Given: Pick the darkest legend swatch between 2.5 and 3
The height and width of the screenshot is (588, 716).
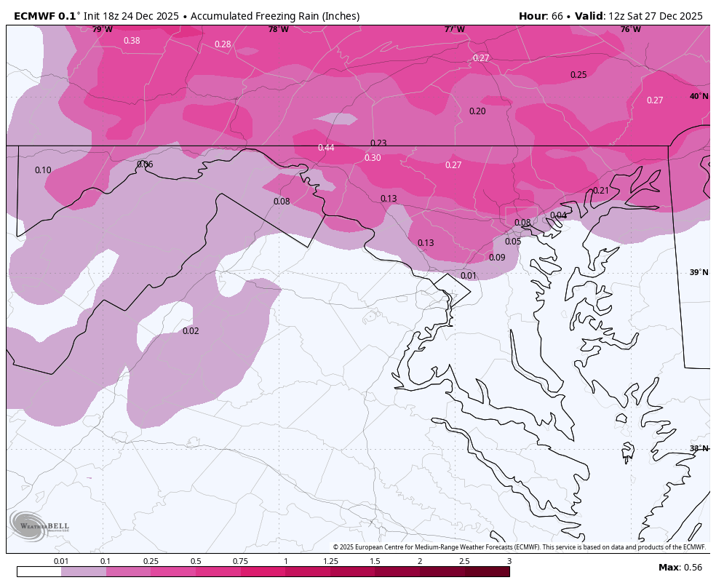Looking at the screenshot, I should pyautogui.click(x=487, y=572).
